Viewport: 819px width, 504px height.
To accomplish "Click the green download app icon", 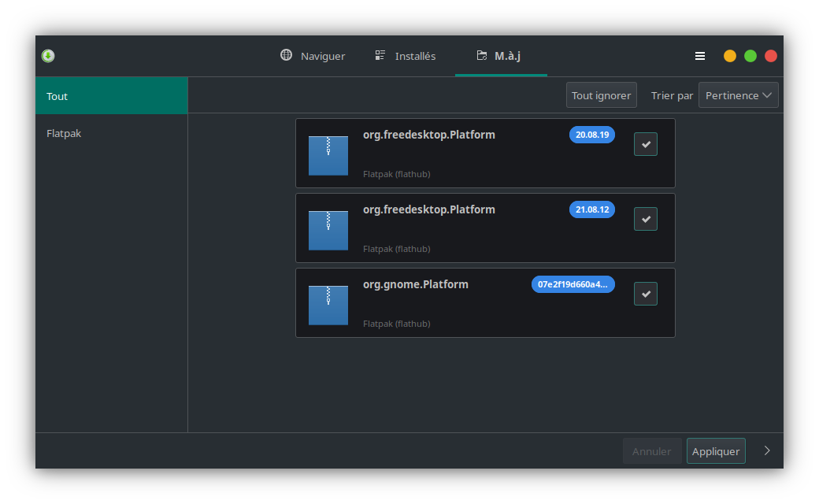I will tap(48, 56).
